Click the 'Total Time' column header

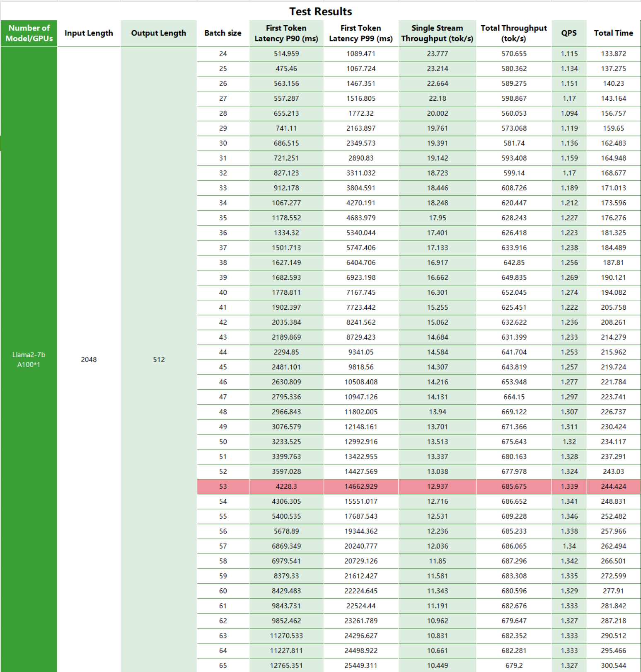point(613,33)
